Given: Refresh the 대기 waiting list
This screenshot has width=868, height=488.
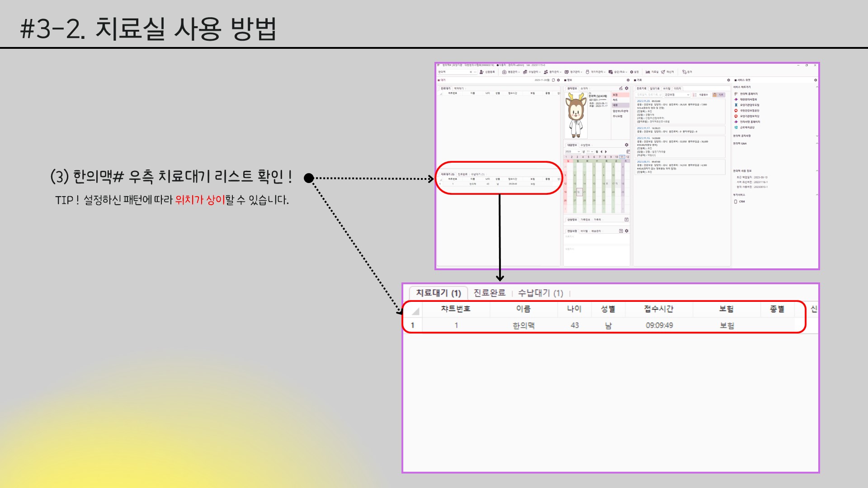Looking at the screenshot, I should [553, 80].
